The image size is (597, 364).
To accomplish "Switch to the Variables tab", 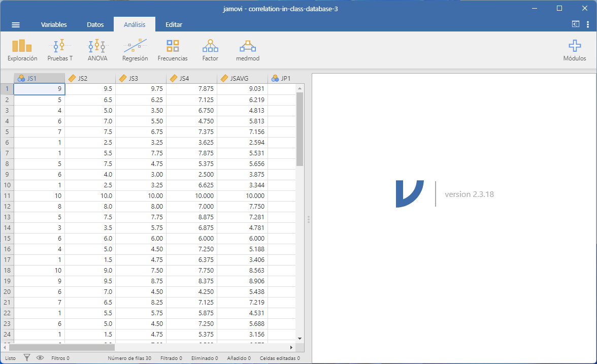I will pos(54,24).
